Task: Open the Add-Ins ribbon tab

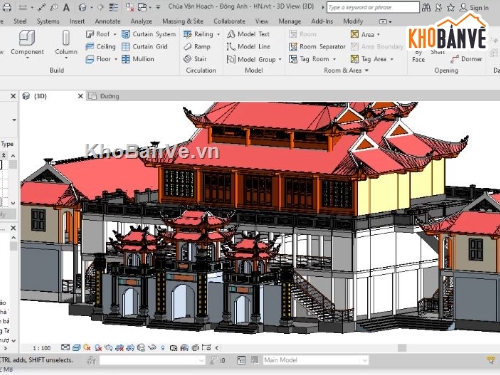Action: [x=322, y=21]
